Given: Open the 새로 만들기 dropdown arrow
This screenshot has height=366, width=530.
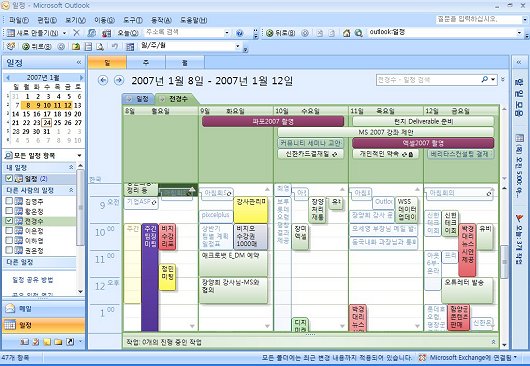Looking at the screenshot, I should click(64, 33).
